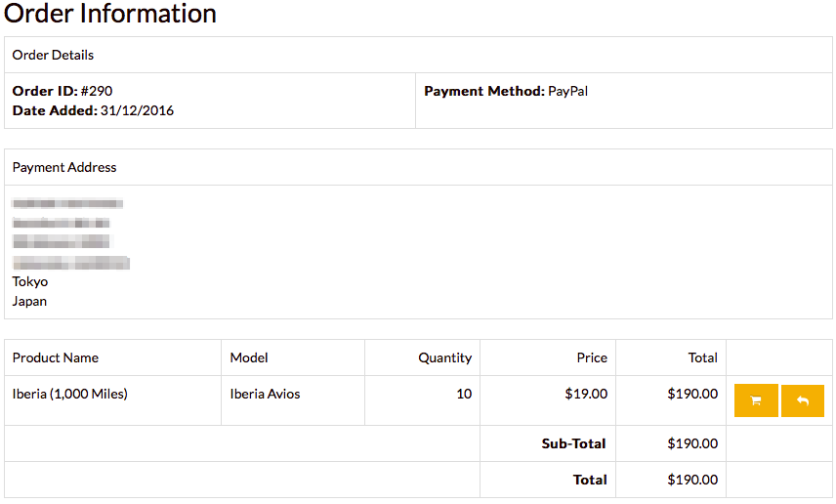Screen dimensions: 836x504
Task: Click the Sub-Total label
Action: coord(573,443)
